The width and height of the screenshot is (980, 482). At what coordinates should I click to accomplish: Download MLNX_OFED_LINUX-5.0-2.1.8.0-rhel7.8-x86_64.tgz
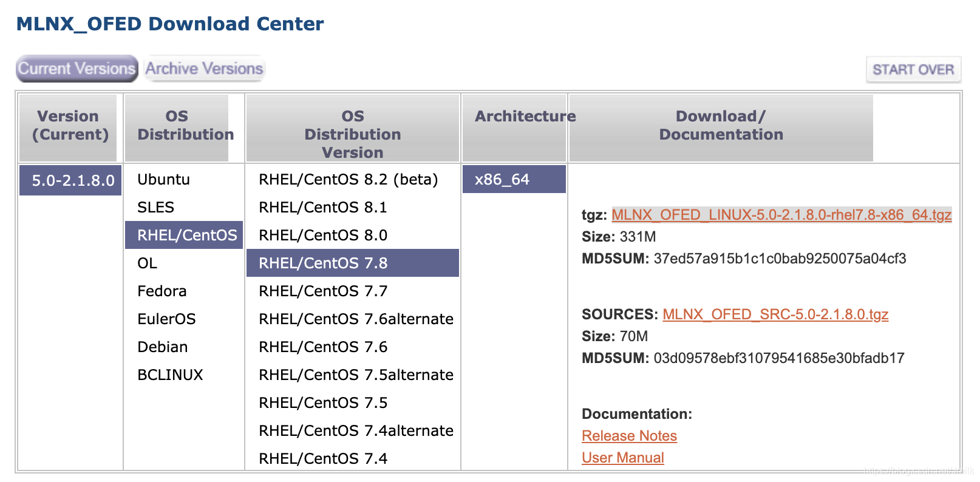click(781, 215)
